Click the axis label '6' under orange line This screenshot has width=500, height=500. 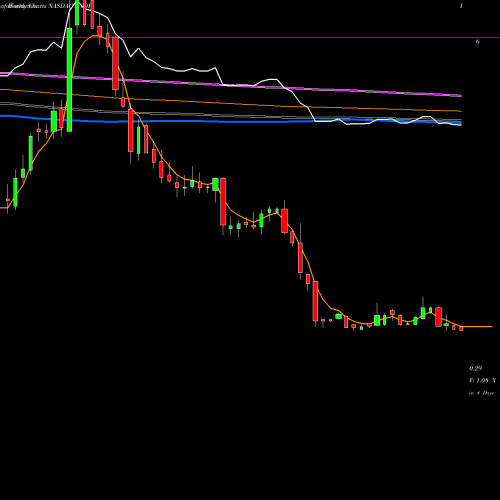478,42
